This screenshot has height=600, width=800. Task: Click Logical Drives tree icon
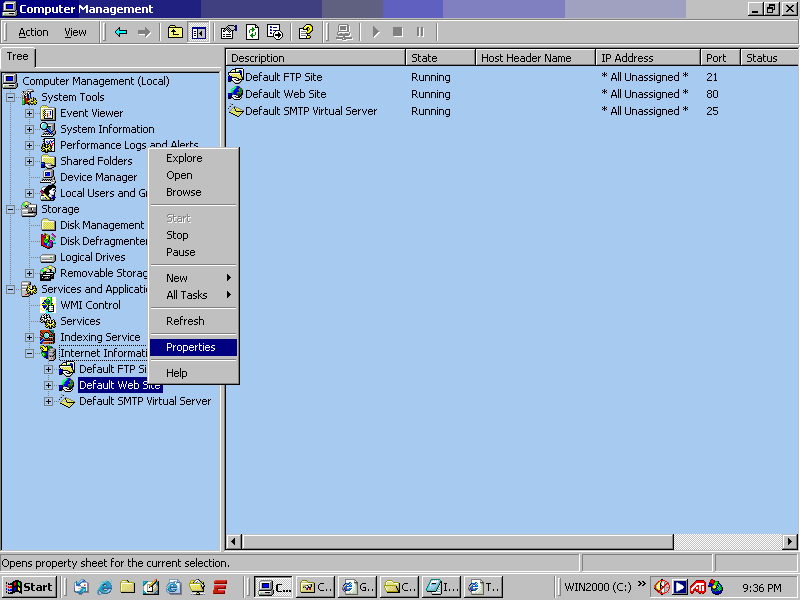[48, 258]
